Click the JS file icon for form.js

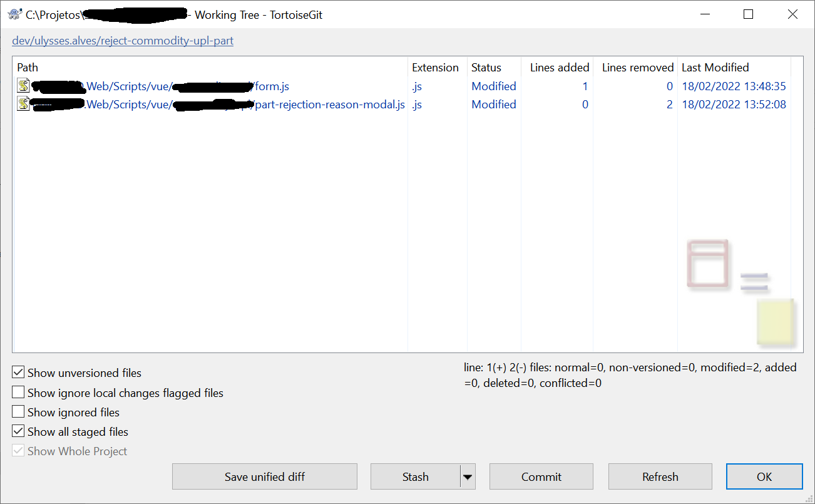pos(24,86)
